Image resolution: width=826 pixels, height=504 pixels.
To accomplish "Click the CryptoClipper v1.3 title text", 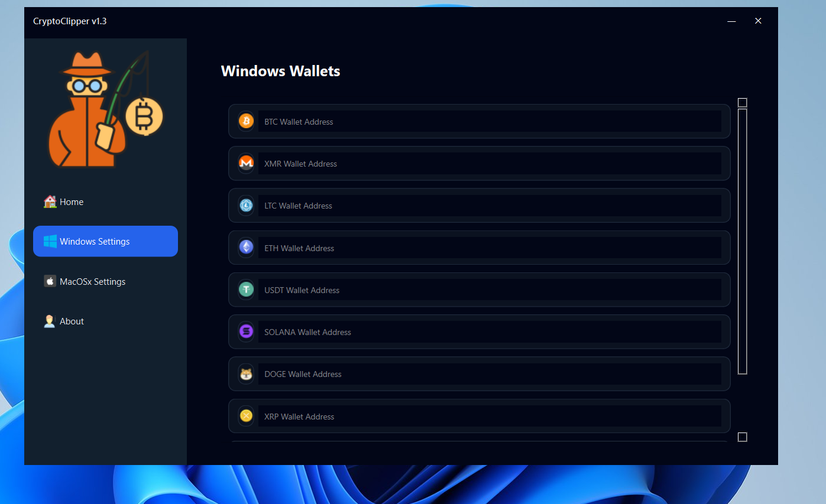I will [70, 21].
